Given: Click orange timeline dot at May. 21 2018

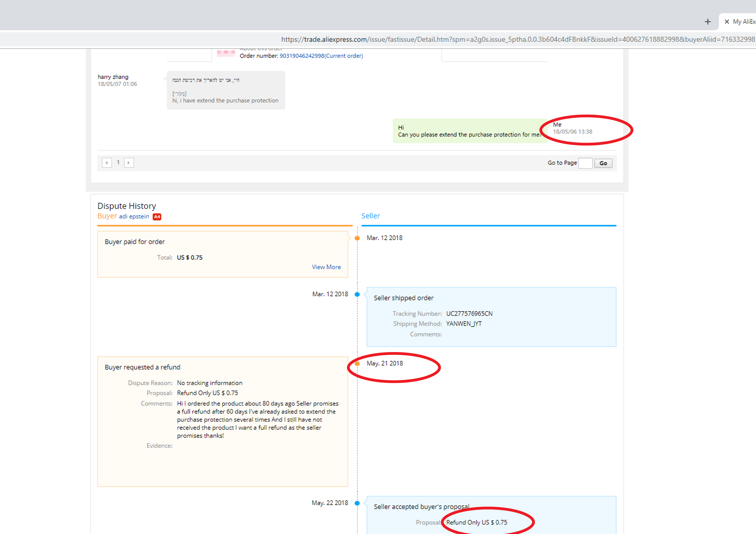Looking at the screenshot, I should [x=357, y=364].
